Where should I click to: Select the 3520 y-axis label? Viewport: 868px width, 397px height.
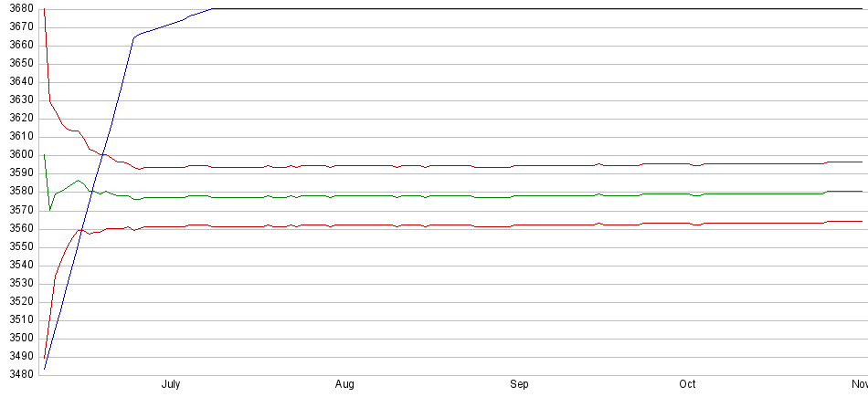click(16, 301)
